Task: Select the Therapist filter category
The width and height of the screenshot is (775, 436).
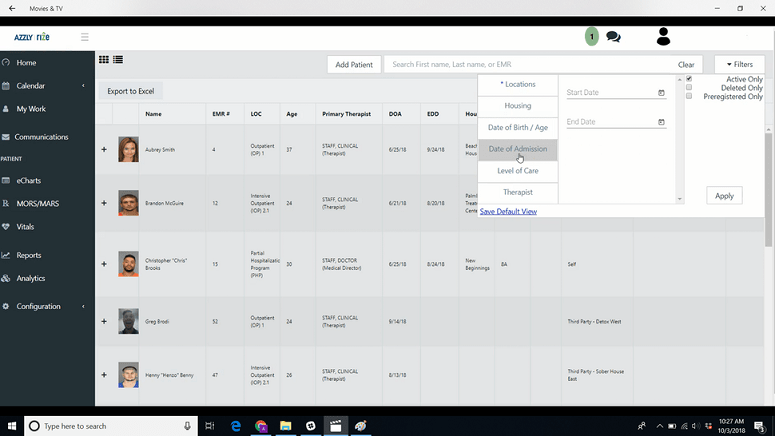Action: click(x=517, y=192)
